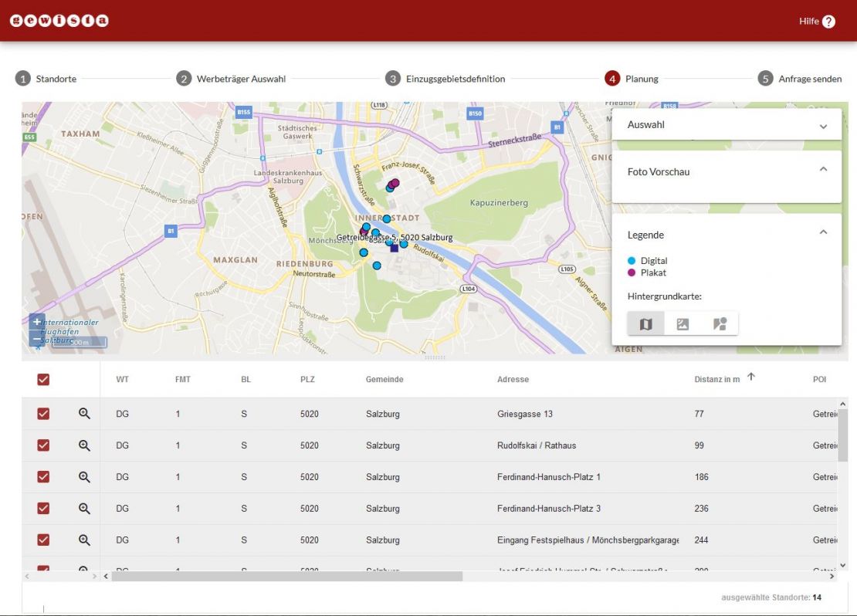The image size is (857, 616).
Task: Click the POI column header
Action: pyautogui.click(x=819, y=379)
